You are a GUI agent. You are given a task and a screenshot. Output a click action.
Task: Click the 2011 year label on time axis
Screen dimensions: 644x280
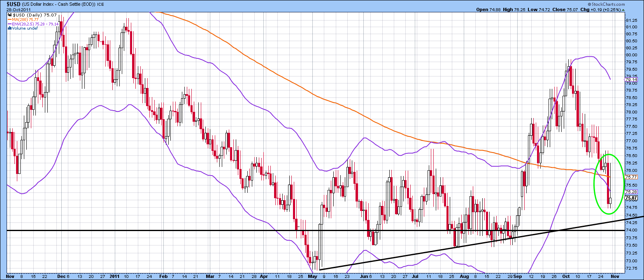click(114, 276)
